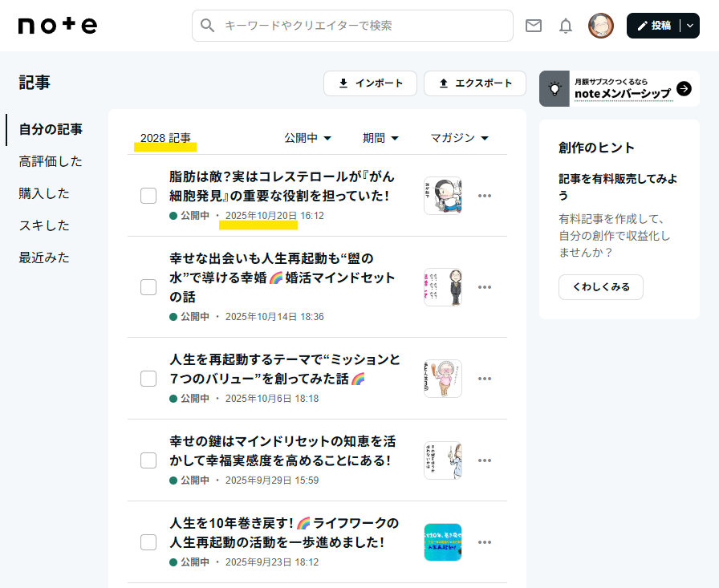
Task: Click the more options dots for first article
Action: 485,196
